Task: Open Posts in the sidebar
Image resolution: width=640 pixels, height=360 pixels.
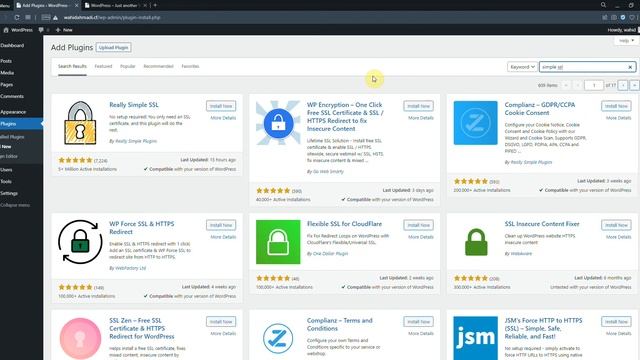Action: [6, 61]
